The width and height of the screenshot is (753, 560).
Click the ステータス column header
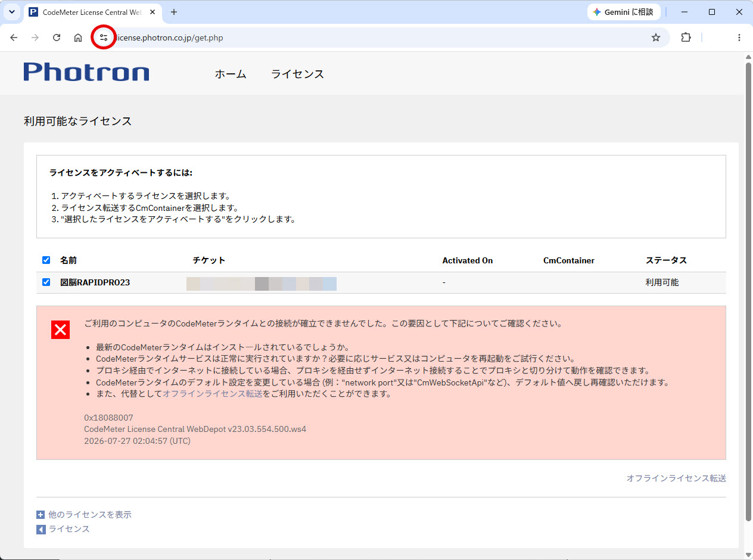(666, 260)
